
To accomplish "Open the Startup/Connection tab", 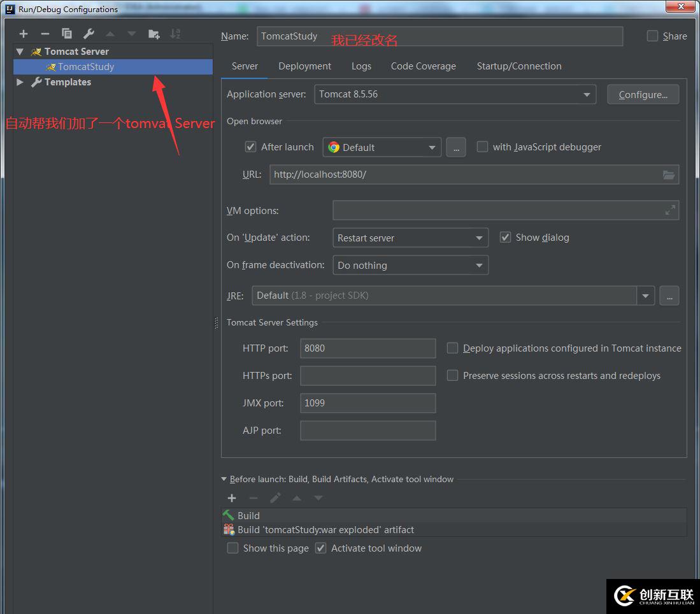I will coord(518,66).
